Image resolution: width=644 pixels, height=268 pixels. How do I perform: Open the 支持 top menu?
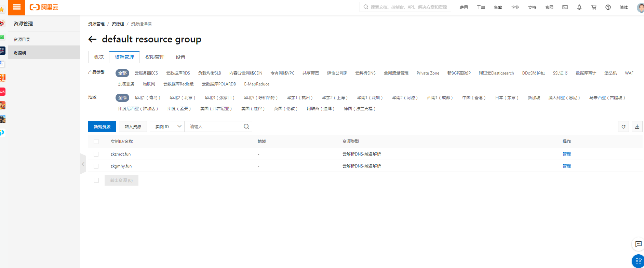tap(532, 8)
